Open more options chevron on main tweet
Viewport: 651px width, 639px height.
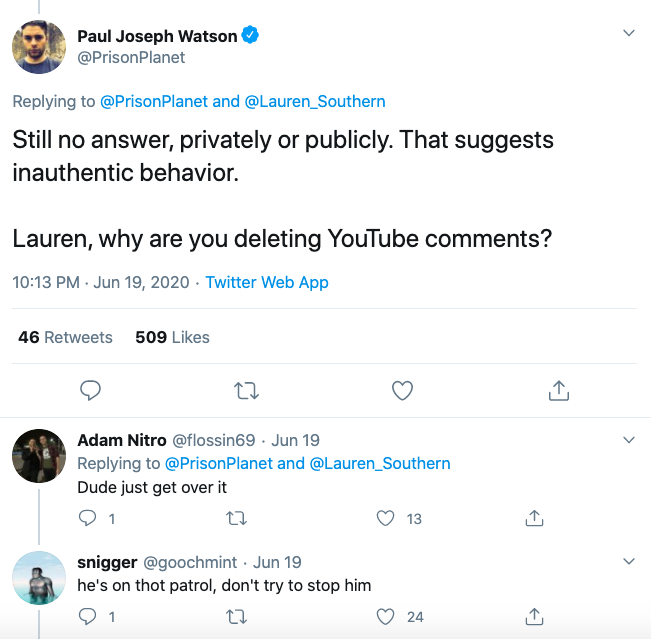tap(629, 33)
